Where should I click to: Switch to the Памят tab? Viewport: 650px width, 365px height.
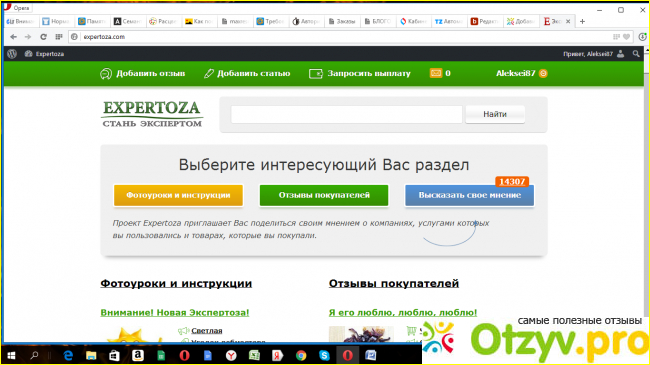click(92, 21)
